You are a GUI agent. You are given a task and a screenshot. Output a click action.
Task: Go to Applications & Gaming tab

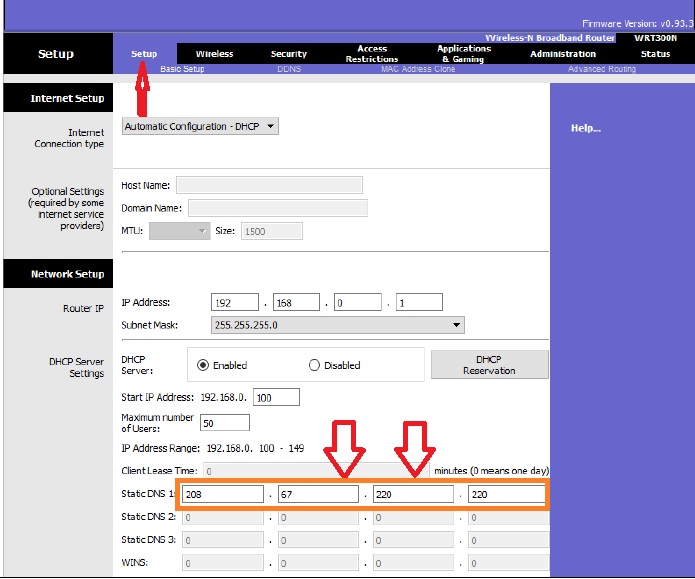pyautogui.click(x=463, y=54)
